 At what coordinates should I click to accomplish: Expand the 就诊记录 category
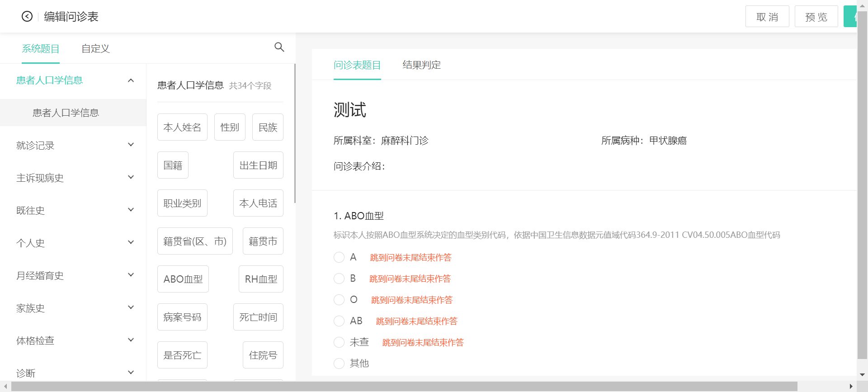click(73, 145)
